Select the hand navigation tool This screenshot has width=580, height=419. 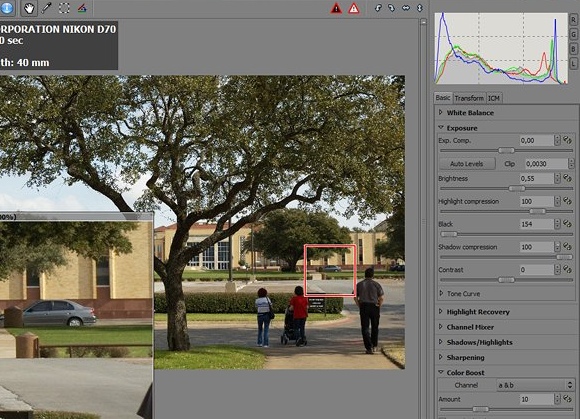point(28,8)
